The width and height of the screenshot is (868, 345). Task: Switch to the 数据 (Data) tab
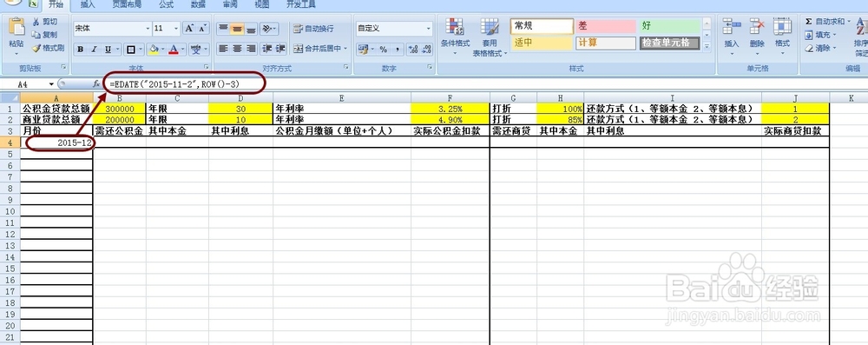pyautogui.click(x=198, y=5)
